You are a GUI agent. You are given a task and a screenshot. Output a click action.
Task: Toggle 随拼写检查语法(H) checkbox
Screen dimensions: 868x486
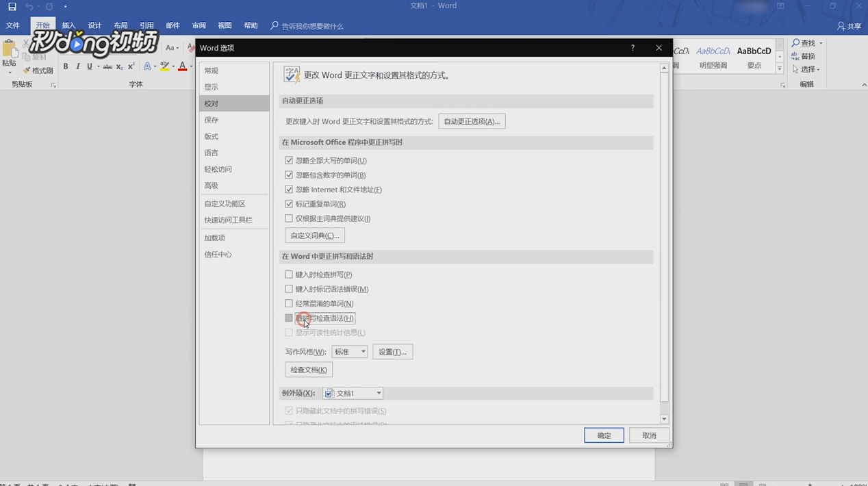pyautogui.click(x=289, y=318)
